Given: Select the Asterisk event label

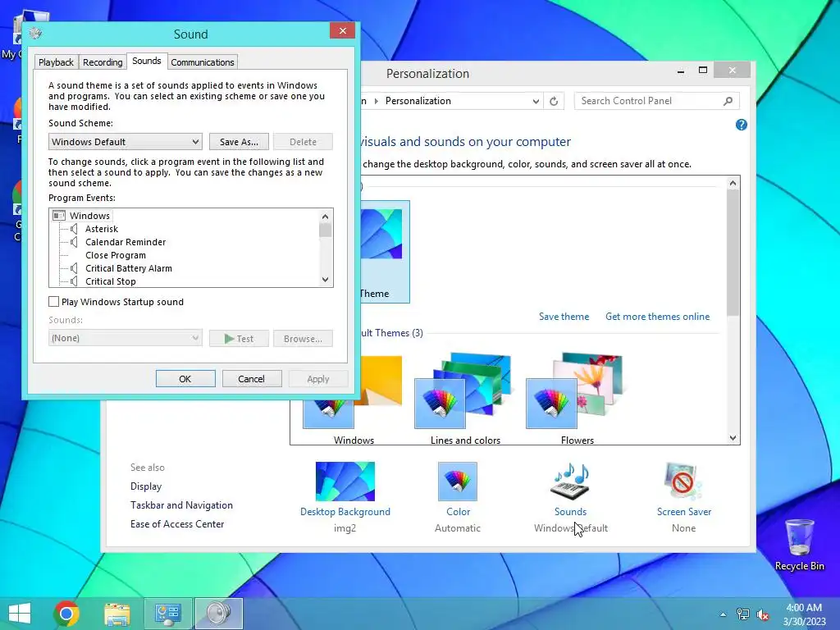Looking at the screenshot, I should tap(102, 230).
